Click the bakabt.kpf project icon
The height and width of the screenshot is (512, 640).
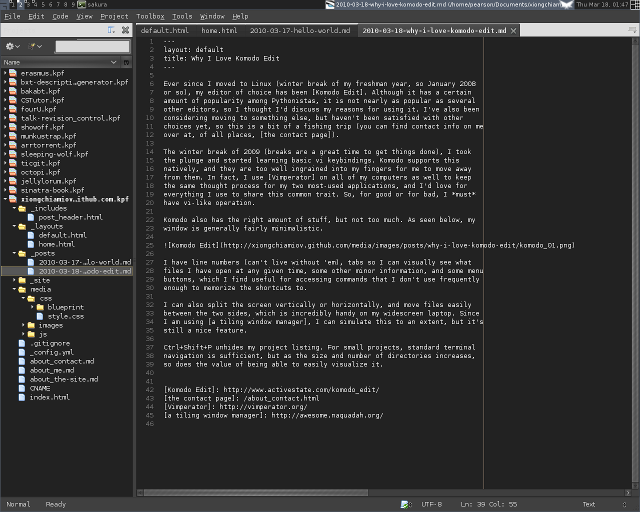pyautogui.click(x=13, y=91)
